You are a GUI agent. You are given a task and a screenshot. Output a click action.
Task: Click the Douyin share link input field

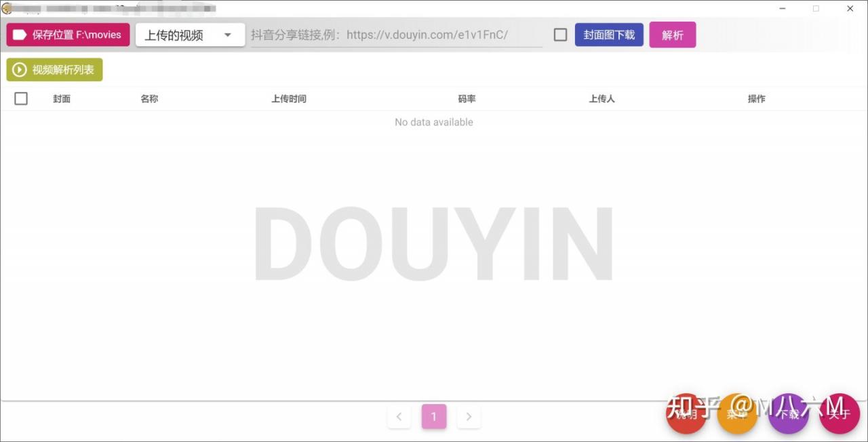pyautogui.click(x=397, y=35)
